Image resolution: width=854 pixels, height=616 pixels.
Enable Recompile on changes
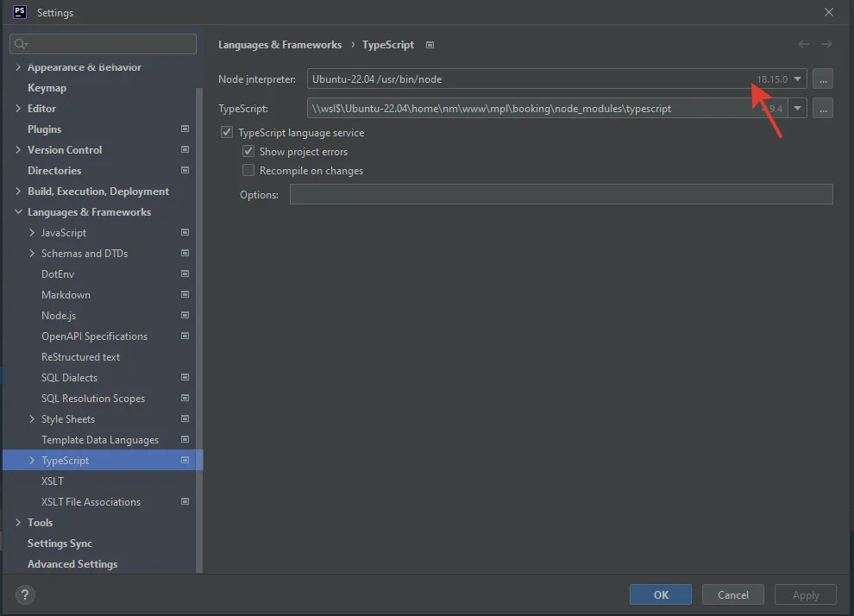[x=248, y=171]
